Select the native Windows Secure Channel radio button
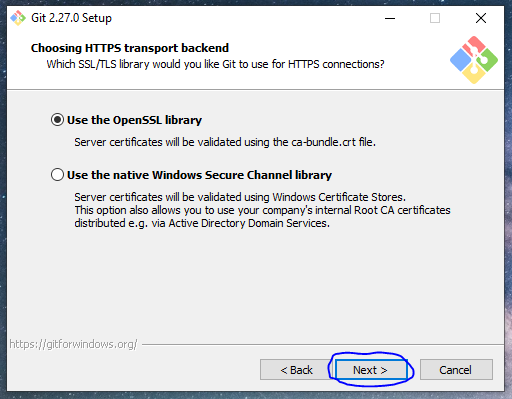The image size is (512, 399). pos(57,175)
